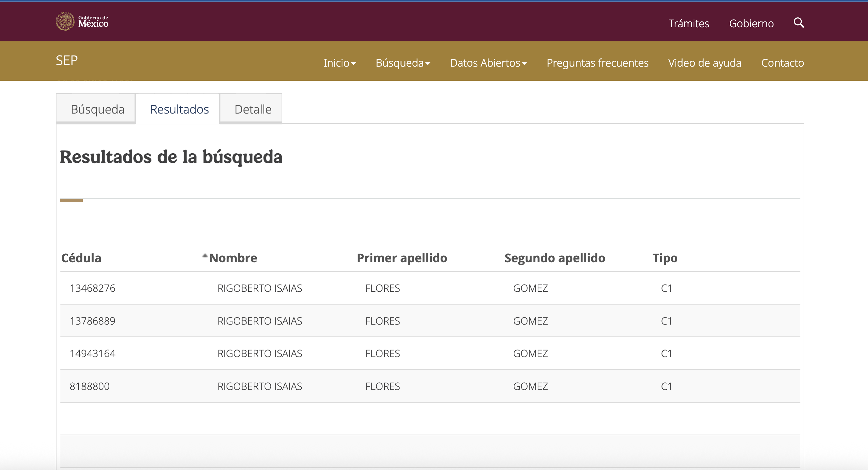Click C1 type in row 13468276
The height and width of the screenshot is (470, 868).
point(666,288)
